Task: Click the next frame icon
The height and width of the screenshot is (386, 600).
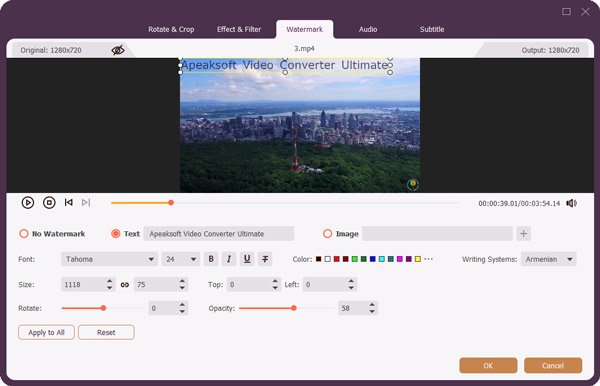Action: point(86,202)
